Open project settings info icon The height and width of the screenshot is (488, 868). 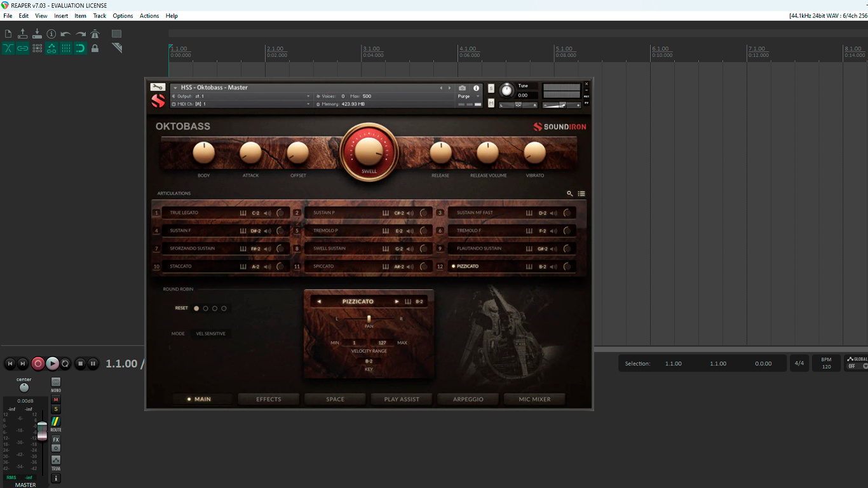point(51,34)
